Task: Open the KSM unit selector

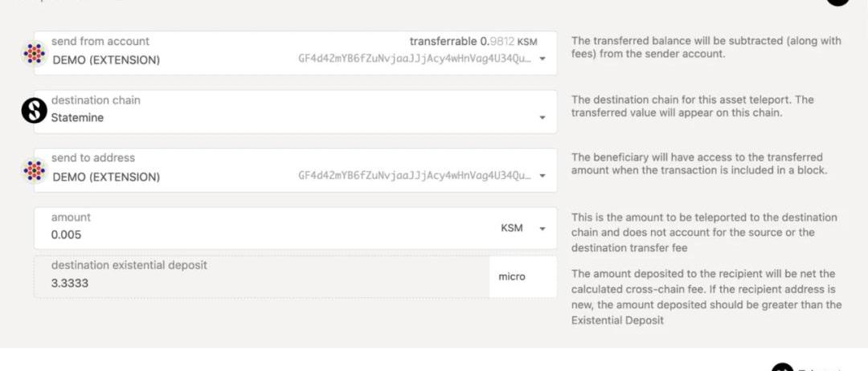Action: point(520,228)
